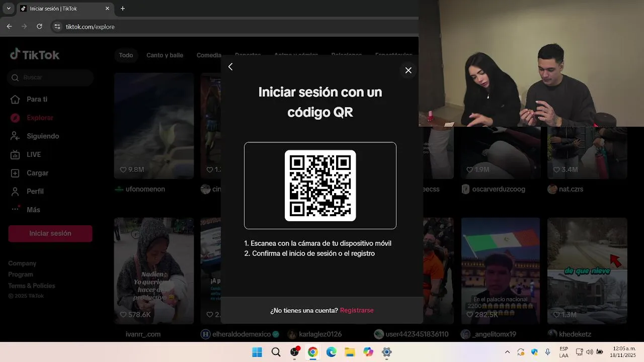Open ivanrr_.com profile name
Screen dimensions: 644x362
coord(143,334)
